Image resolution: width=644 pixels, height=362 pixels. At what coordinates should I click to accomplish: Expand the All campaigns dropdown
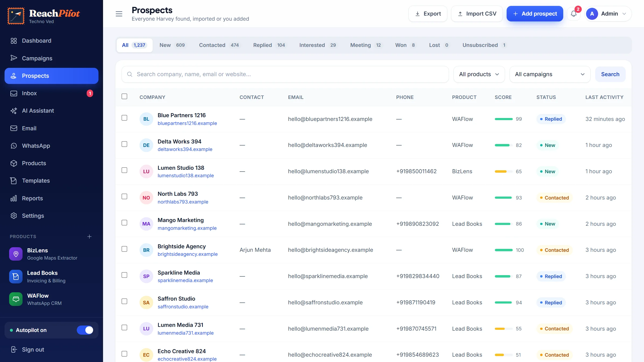click(550, 74)
